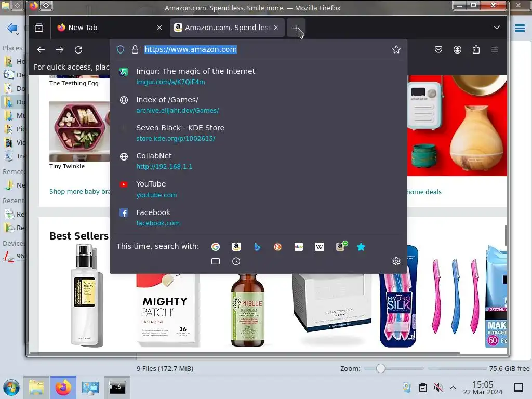Image resolution: width=532 pixels, height=399 pixels.
Task: Click the home deals link
Action: pos(424,192)
